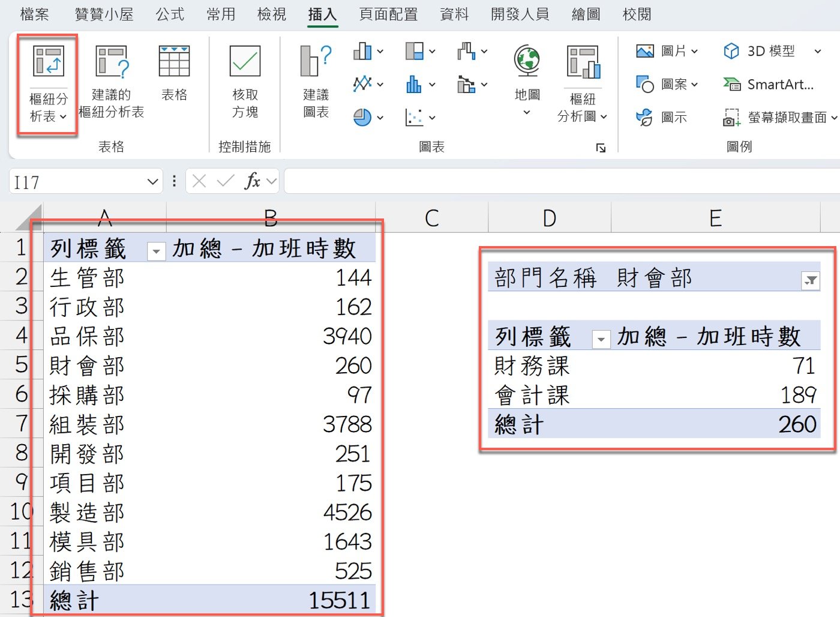This screenshot has height=617, width=840.
Task: Open the 部門名稱 filter dropdown button
Action: point(810,280)
